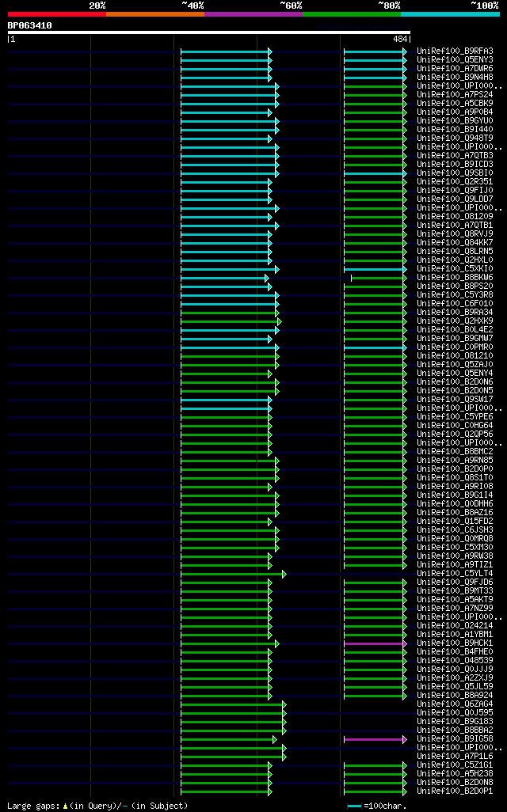Select UniRef100_Q8RVJ9 label
507x812 pixels.
(x=456, y=234)
